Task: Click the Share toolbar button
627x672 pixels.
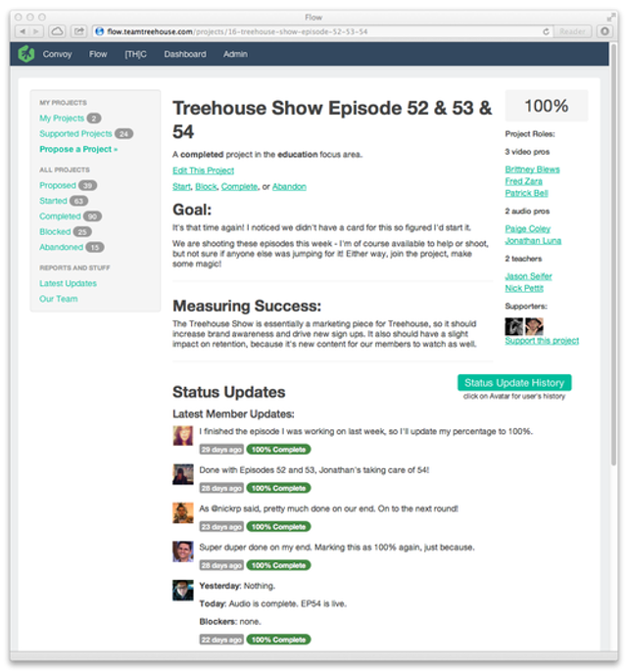Action: coord(78,31)
